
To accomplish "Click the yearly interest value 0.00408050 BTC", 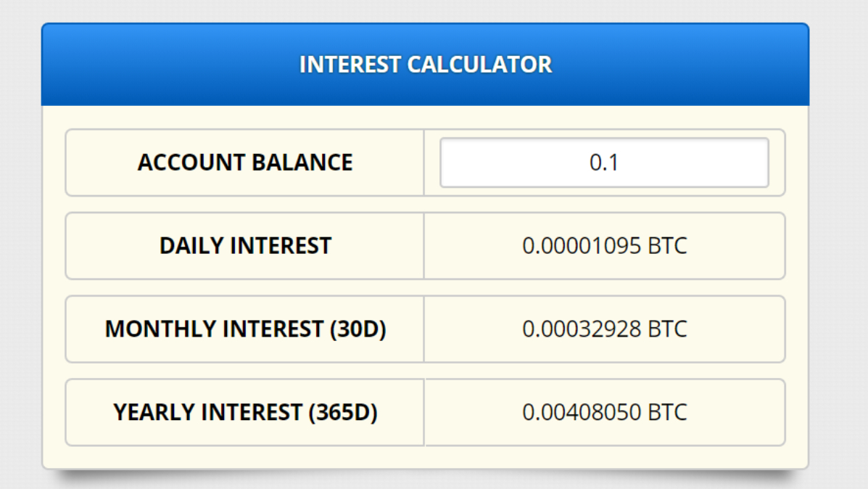I will [605, 412].
